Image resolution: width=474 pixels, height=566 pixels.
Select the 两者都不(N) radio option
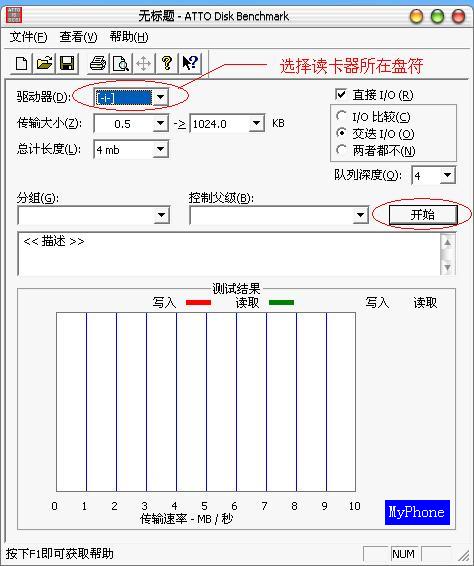point(341,150)
